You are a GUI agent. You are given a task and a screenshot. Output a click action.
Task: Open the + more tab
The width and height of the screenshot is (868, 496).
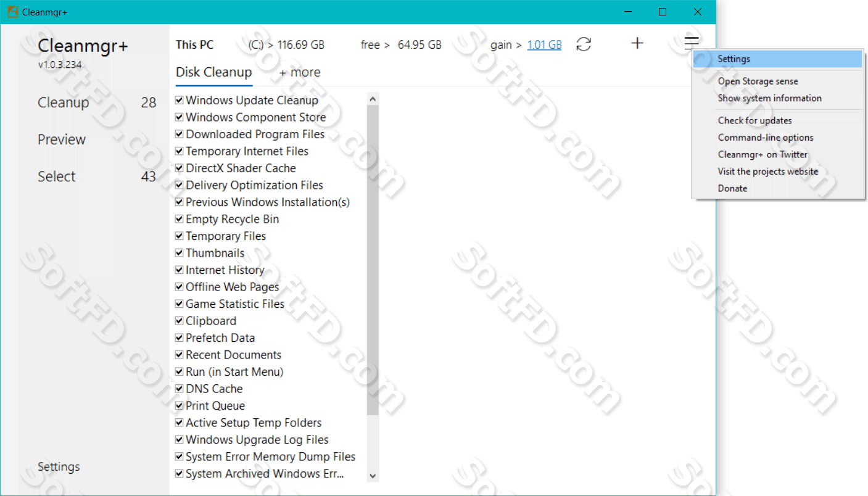tap(300, 72)
